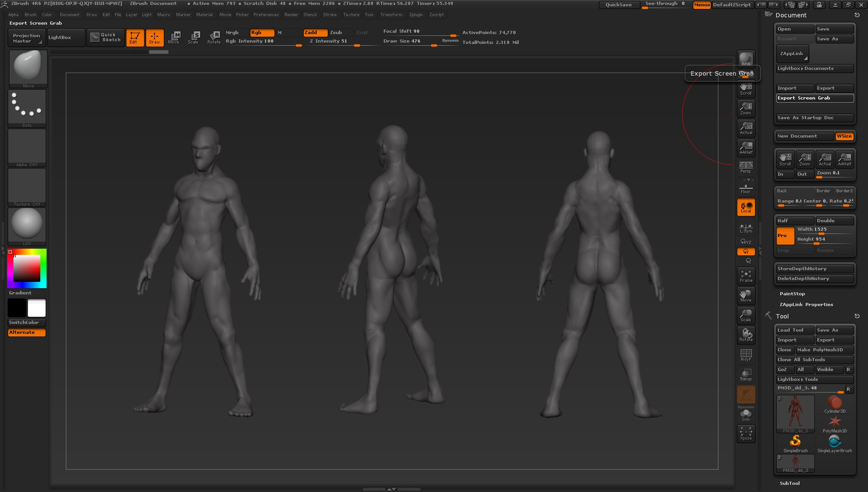Click the Transp transparency icon

746,375
